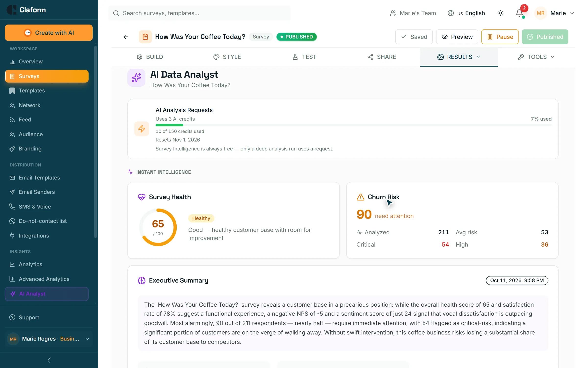Image resolution: width=588 pixels, height=368 pixels.
Task: Collapse the sidebar with the bottom chevron
Action: click(49, 360)
